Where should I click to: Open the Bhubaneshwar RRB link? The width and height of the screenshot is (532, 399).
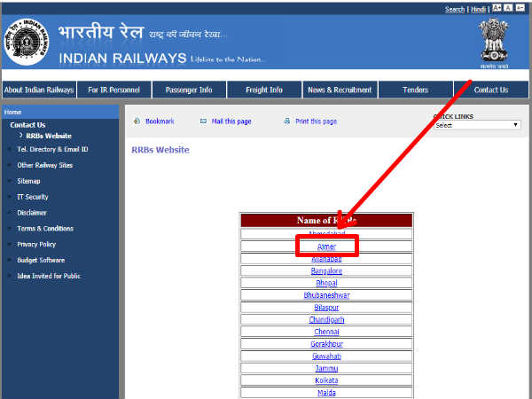click(326, 295)
